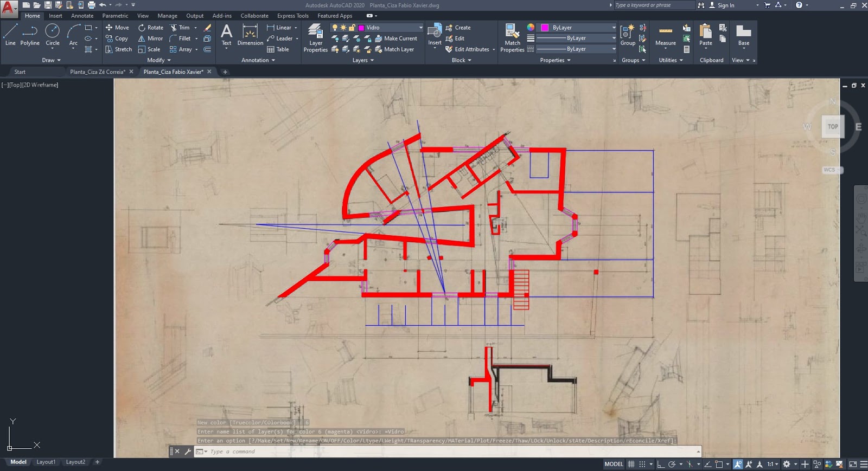Insert a Table annotation
This screenshot has height=471, width=868.
coord(278,49)
